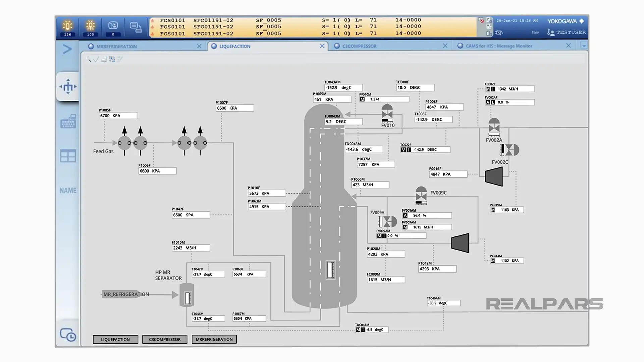Select the pan navigation tool in left sidebar
Image resolution: width=644 pixels, height=362 pixels.
pos(68,86)
